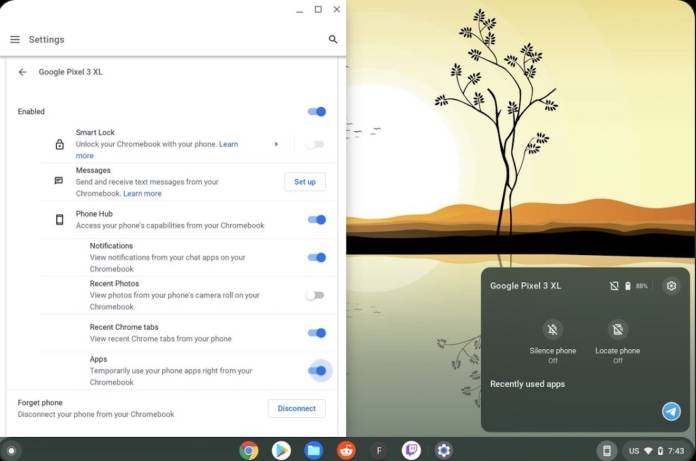Open search in Settings
Image resolution: width=696 pixels, height=461 pixels.
tap(332, 39)
